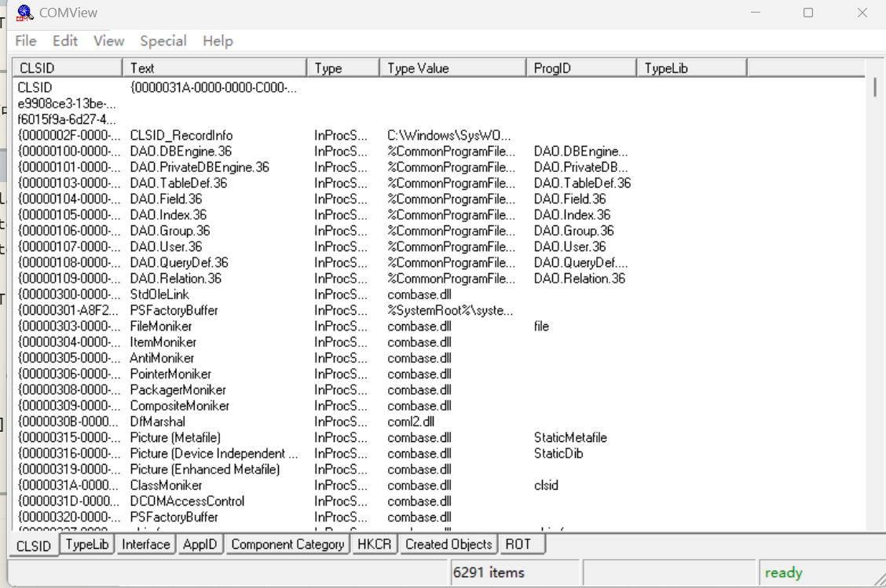
Task: Open the View menu
Action: coord(108,41)
